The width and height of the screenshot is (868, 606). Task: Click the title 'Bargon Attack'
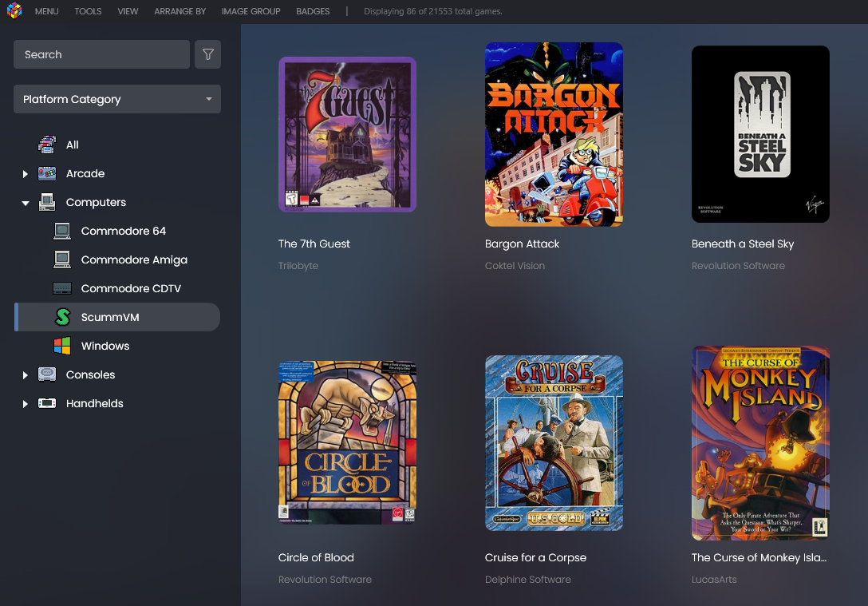click(x=522, y=244)
